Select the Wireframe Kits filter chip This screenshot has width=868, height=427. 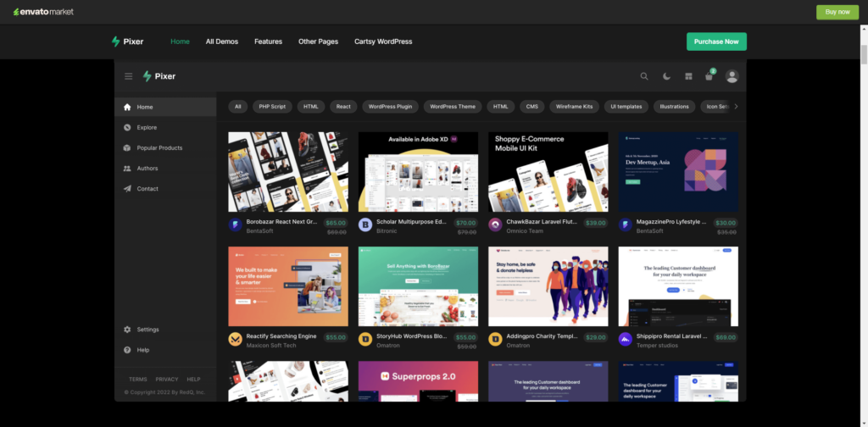point(574,107)
